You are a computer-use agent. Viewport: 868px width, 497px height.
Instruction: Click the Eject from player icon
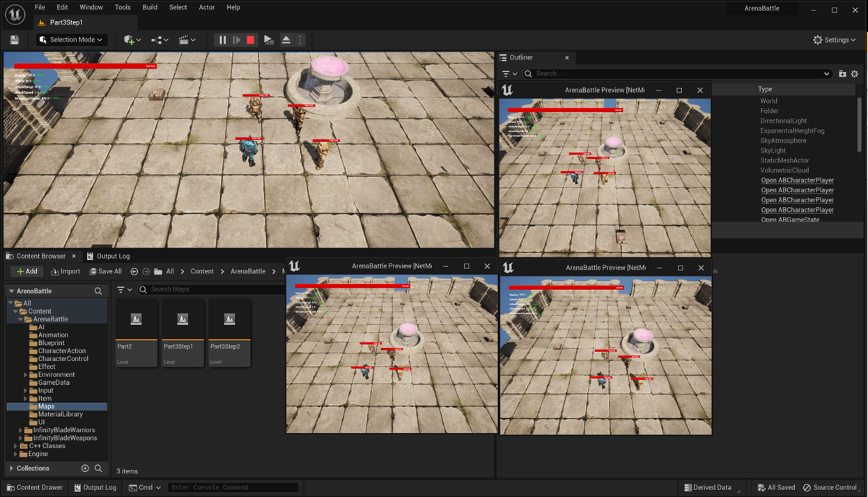(286, 40)
